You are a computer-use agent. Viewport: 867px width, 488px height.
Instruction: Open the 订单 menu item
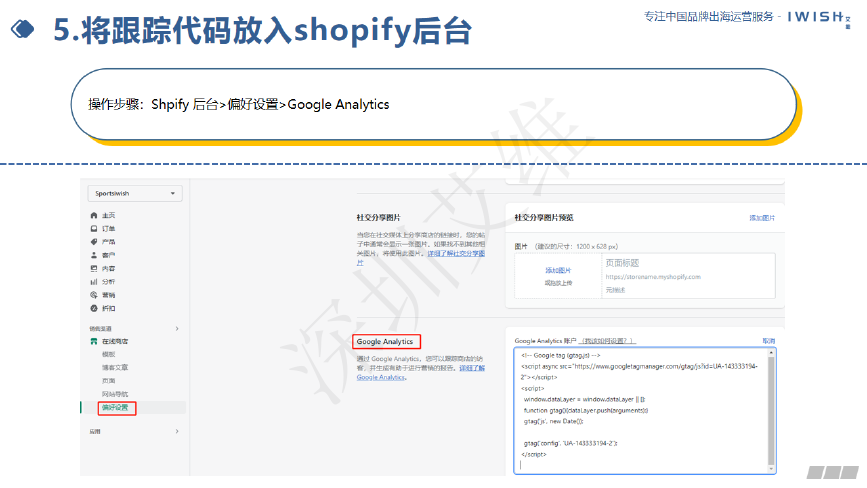[108, 229]
